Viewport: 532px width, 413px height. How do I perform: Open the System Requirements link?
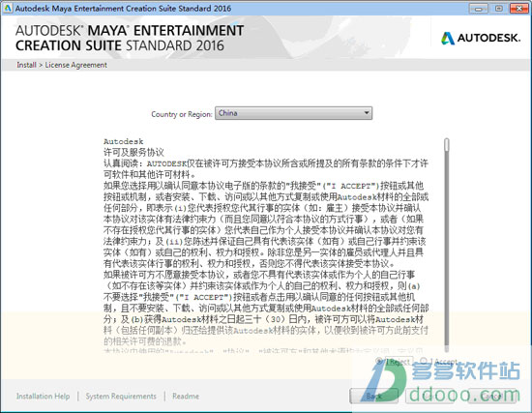[121, 396]
